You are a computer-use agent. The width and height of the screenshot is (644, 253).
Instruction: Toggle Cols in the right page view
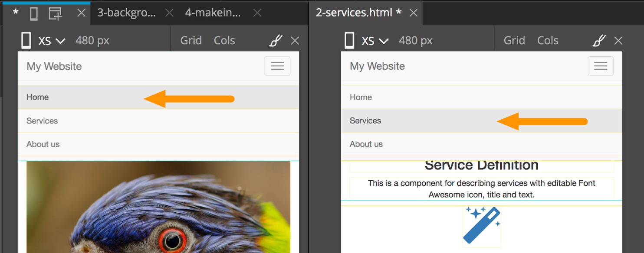pos(548,40)
